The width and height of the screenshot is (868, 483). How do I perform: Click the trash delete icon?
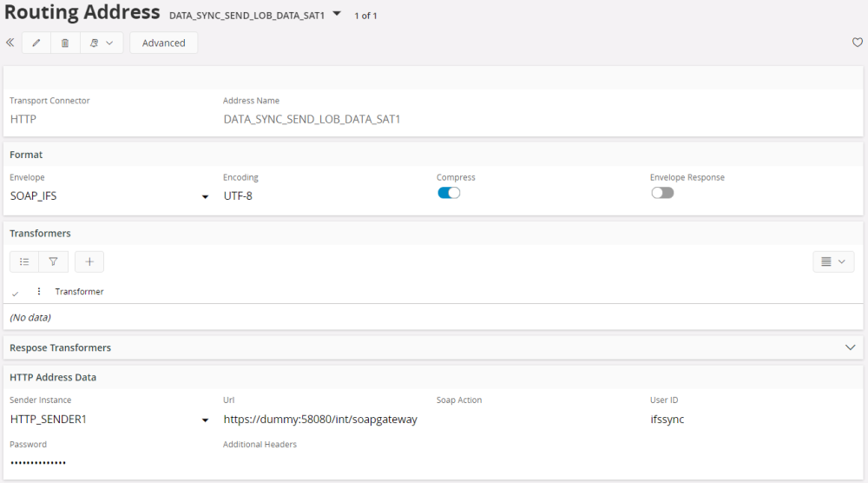pyautogui.click(x=65, y=43)
